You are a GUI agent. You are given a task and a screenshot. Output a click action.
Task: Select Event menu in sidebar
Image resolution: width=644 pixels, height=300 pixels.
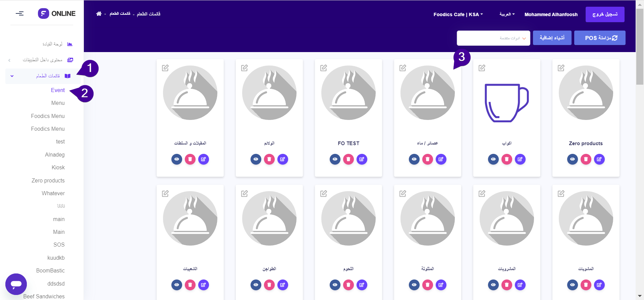pos(58,90)
